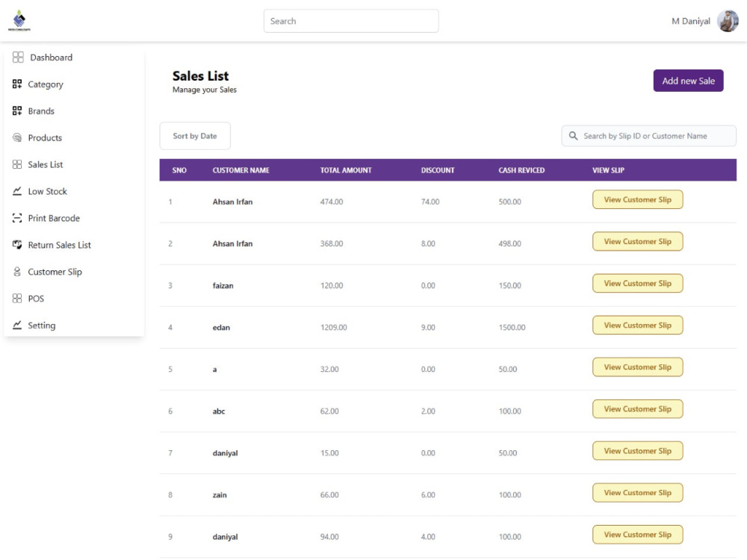Image resolution: width=747 pixels, height=560 pixels.
Task: Click cash received 1500.00
Action: tap(512, 328)
